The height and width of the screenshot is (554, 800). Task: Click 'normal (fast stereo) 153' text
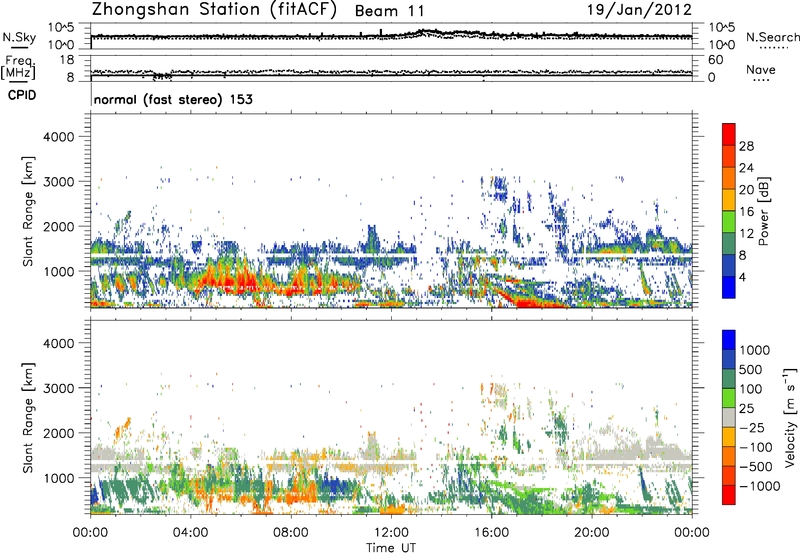[x=173, y=99]
